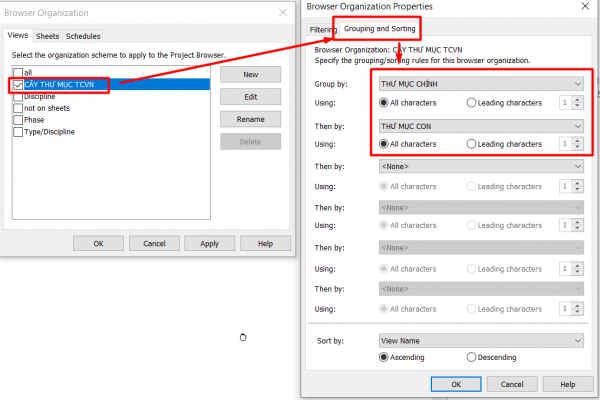Switch to the Filtering tab
The width and height of the screenshot is (600, 400).
coord(323,29)
